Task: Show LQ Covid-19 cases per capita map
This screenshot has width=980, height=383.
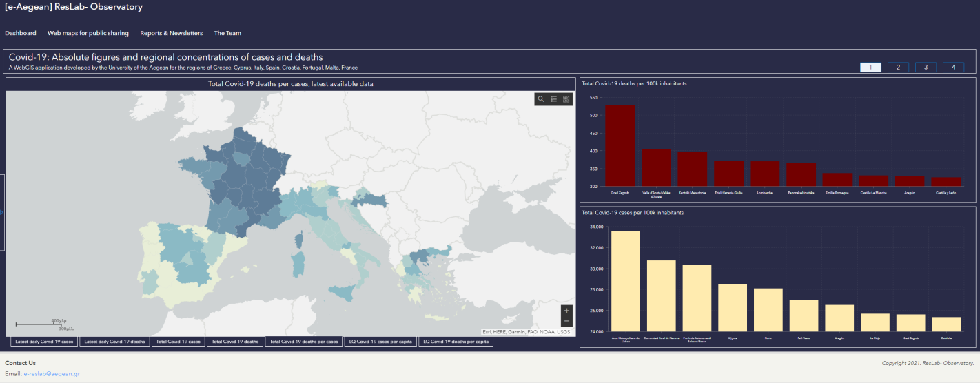Action: click(x=380, y=342)
